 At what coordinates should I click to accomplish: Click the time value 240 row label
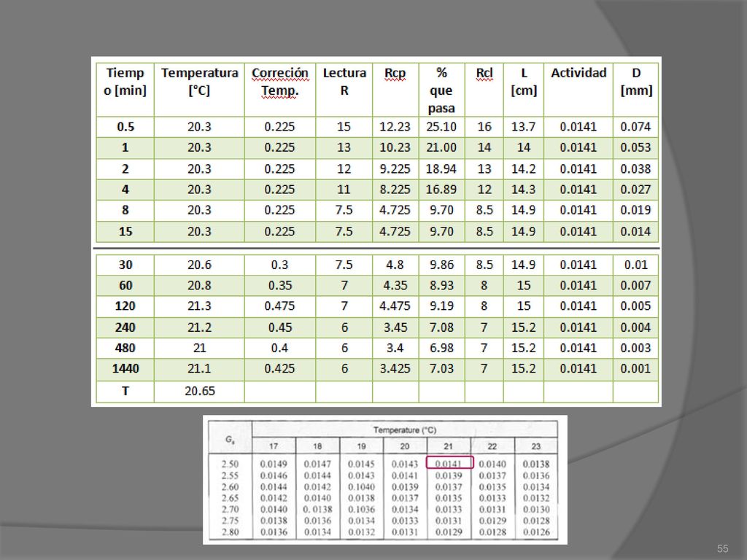pos(125,327)
